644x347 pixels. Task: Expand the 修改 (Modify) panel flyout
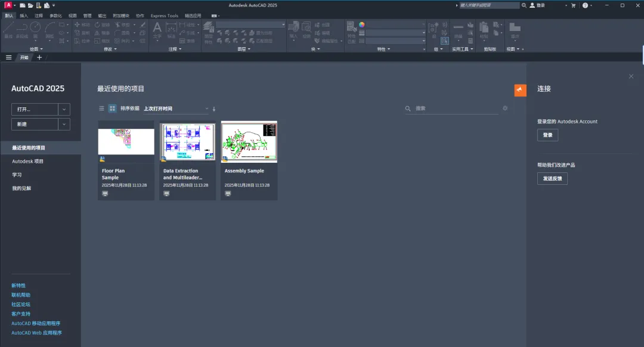(x=110, y=49)
